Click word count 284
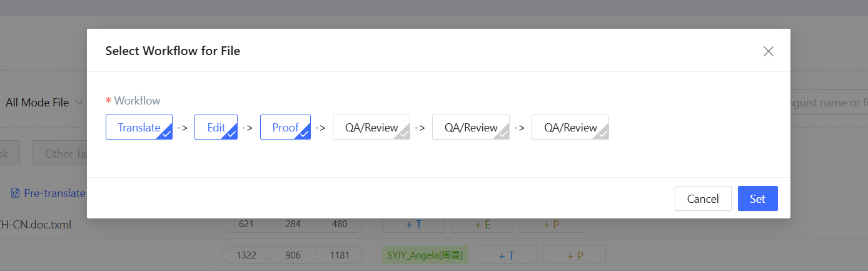The height and width of the screenshot is (271, 868). [293, 224]
